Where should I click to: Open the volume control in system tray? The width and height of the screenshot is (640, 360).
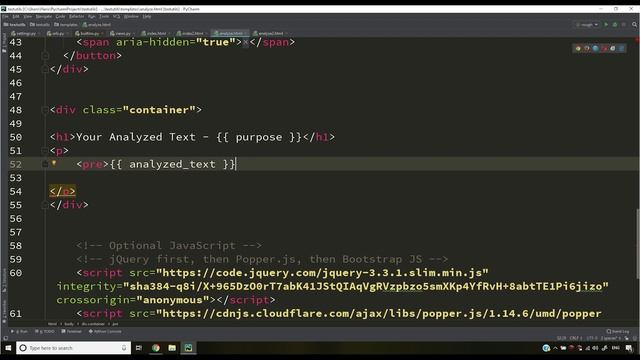click(x=596, y=348)
